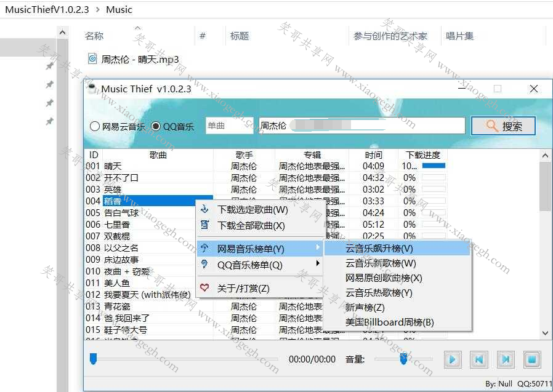553x392 pixels.
Task: Click the play button in the player
Action: pos(453,359)
